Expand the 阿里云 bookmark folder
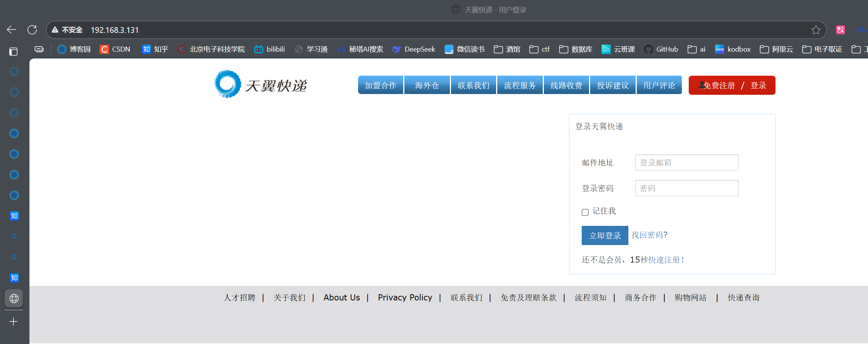This screenshot has height=344, width=868. point(776,49)
